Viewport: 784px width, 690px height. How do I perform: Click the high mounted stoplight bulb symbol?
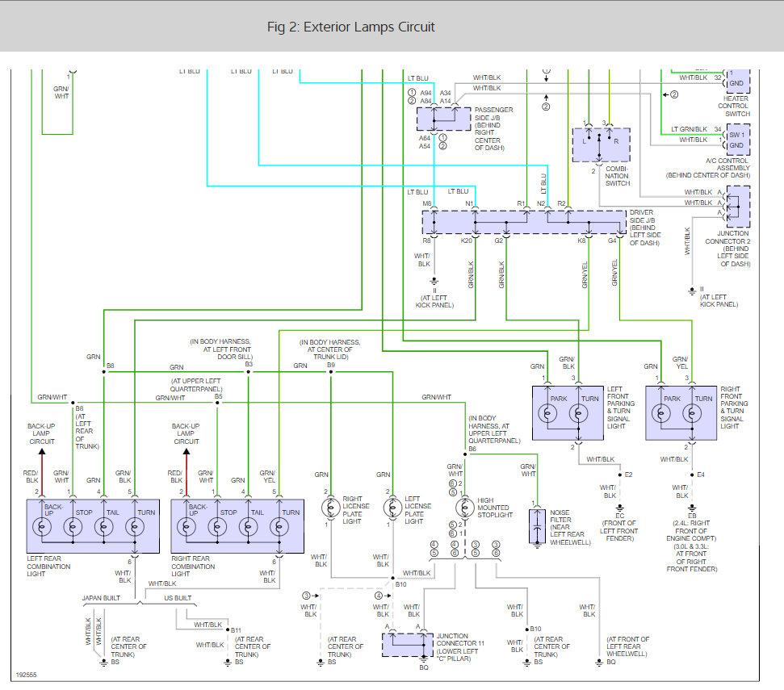pos(465,508)
